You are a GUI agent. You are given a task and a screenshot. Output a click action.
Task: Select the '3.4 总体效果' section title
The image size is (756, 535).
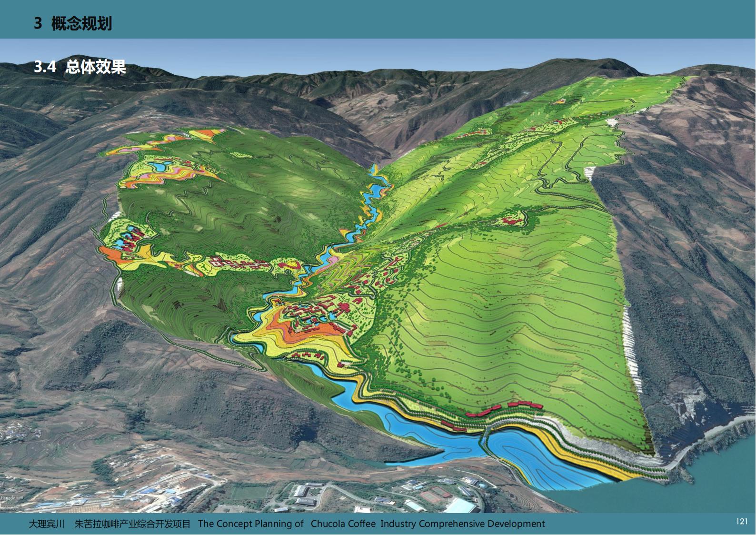click(x=80, y=67)
